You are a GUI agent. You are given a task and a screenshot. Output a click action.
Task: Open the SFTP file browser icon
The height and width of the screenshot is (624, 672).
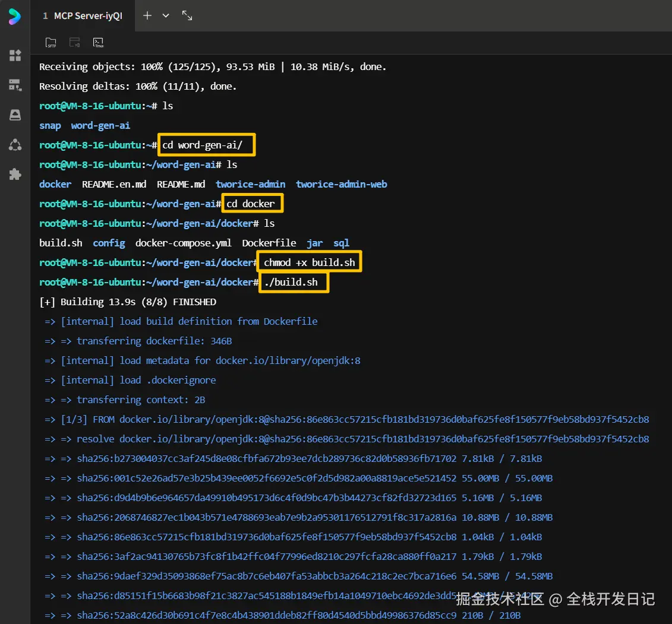(x=51, y=42)
